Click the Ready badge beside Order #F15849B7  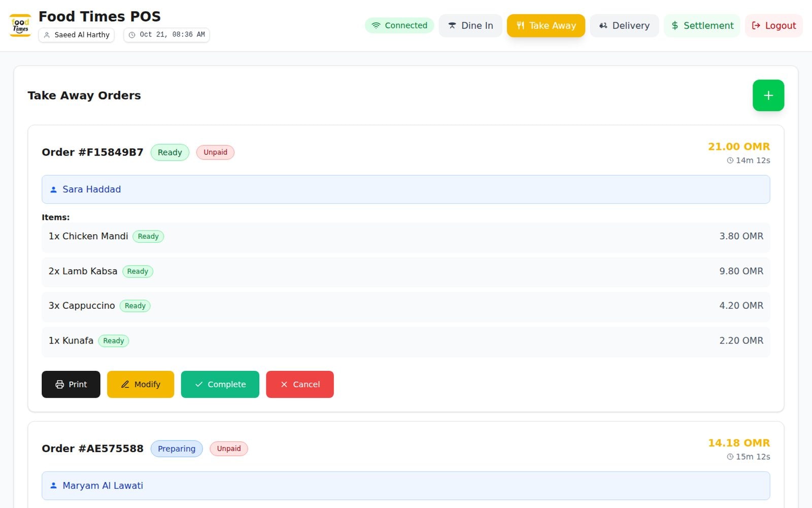[170, 152]
